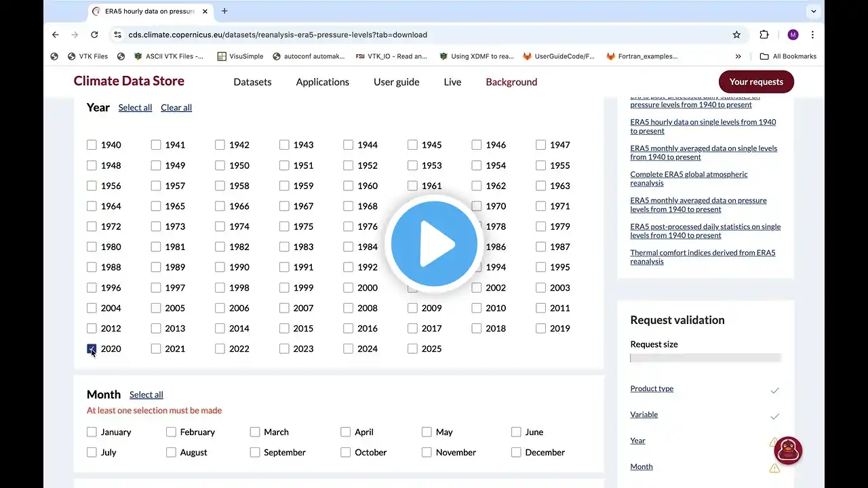868x488 pixels.
Task: Uncheck the 2020 year checkbox
Action: pyautogui.click(x=92, y=349)
